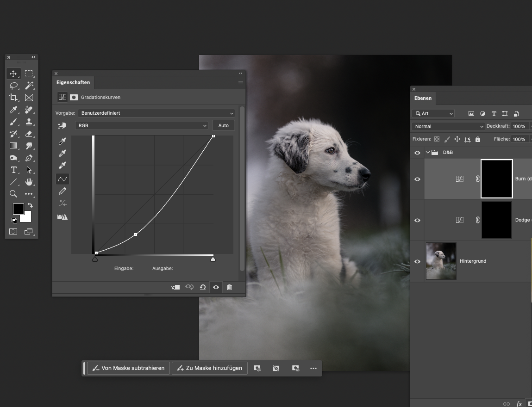The width and height of the screenshot is (532, 407).
Task: Select the Brush tool
Action: tap(13, 122)
